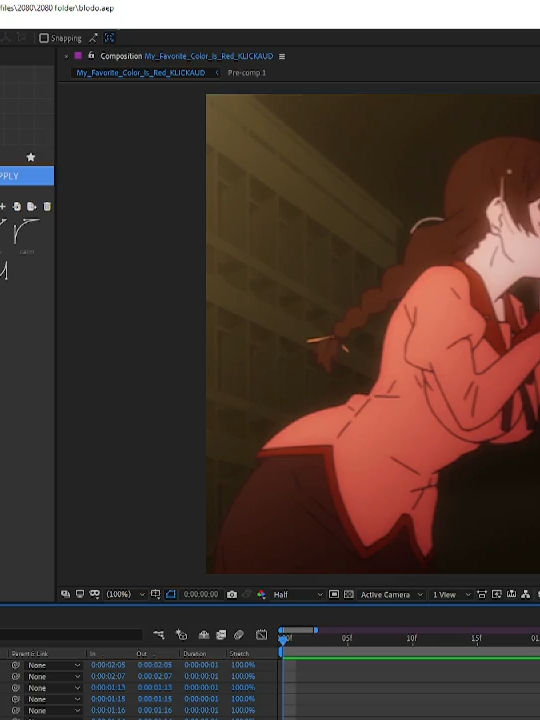Toggle the motion blur icon in timeline
Screen dimensions: 540x720
coord(239,635)
